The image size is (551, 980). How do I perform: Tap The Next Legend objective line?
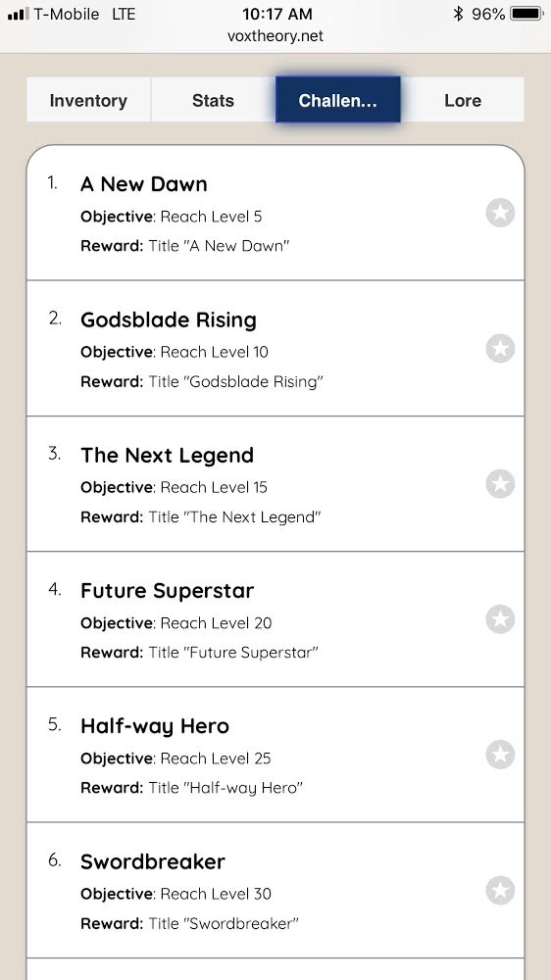(174, 487)
